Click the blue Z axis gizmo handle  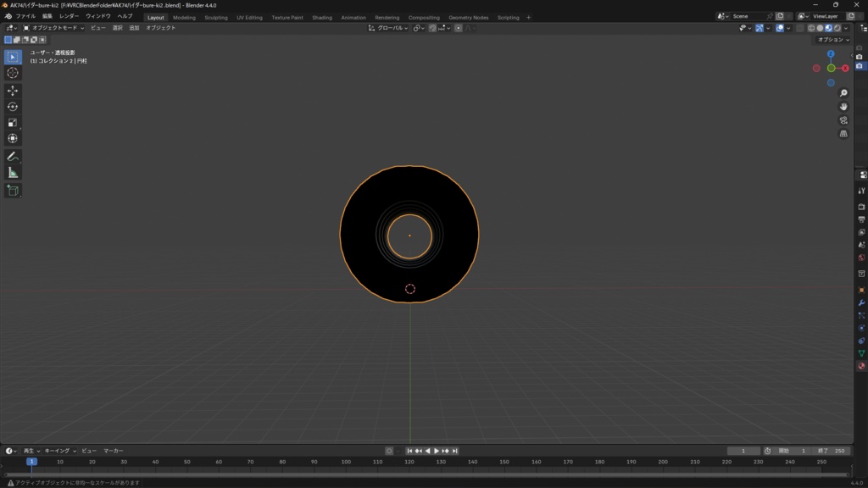click(x=831, y=53)
